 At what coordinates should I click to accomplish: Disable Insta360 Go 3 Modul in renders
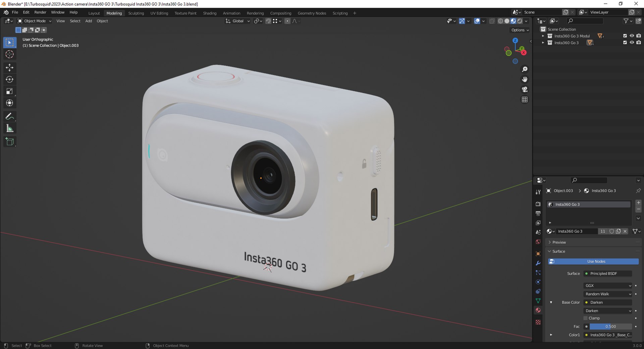tap(639, 36)
